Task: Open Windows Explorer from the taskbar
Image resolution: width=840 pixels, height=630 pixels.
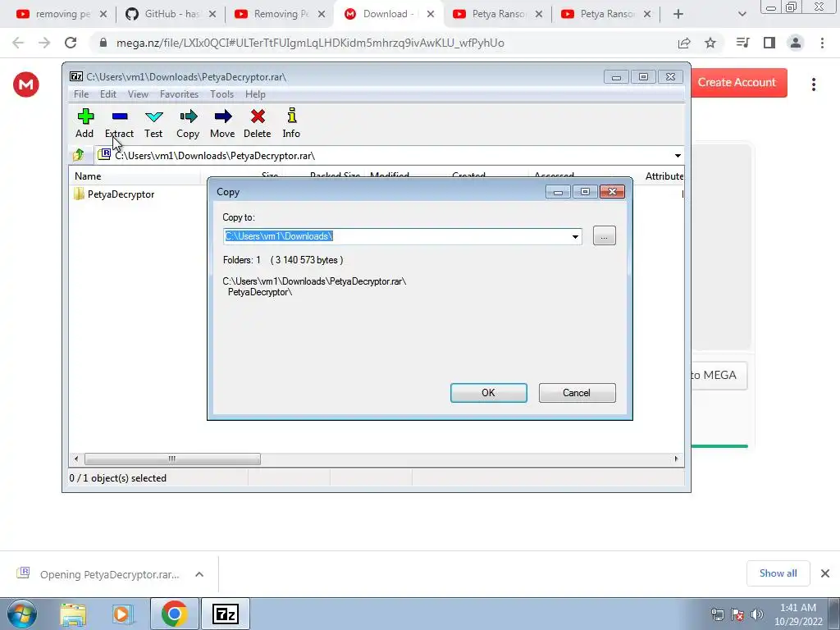Action: point(73,614)
